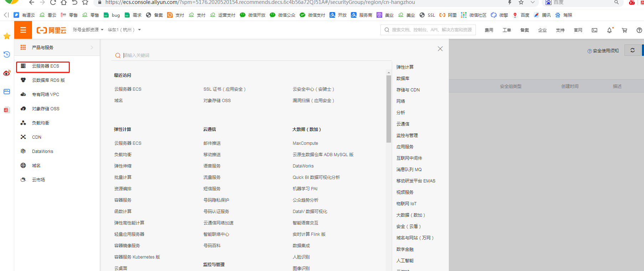Click the products panel vertical scrollbar

pos(389,108)
